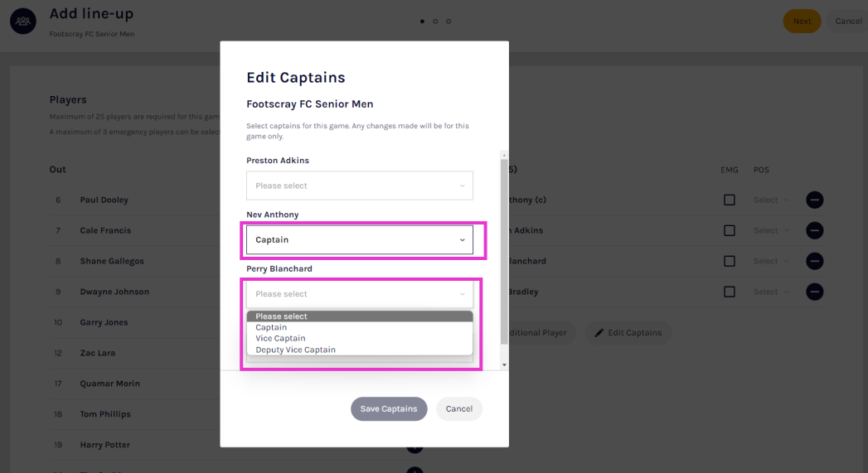
Task: Expand Nev Anthony's Captain dropdown
Action: 359,240
